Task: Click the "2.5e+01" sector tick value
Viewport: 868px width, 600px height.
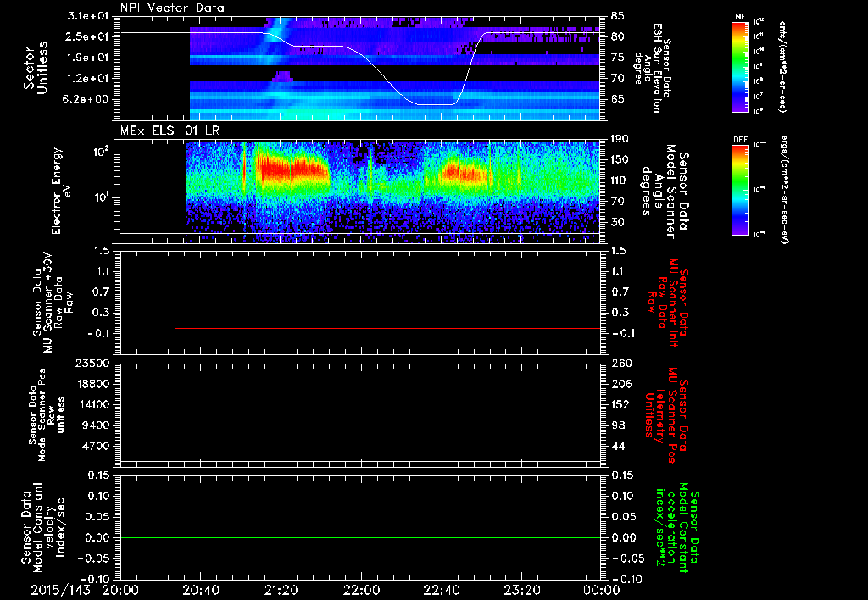Action: tap(88, 36)
